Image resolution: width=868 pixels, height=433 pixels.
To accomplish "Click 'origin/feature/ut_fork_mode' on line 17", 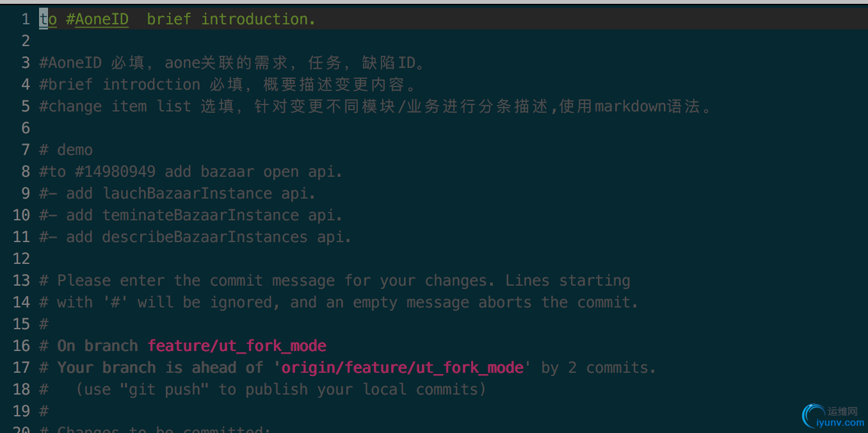I will click(403, 368).
